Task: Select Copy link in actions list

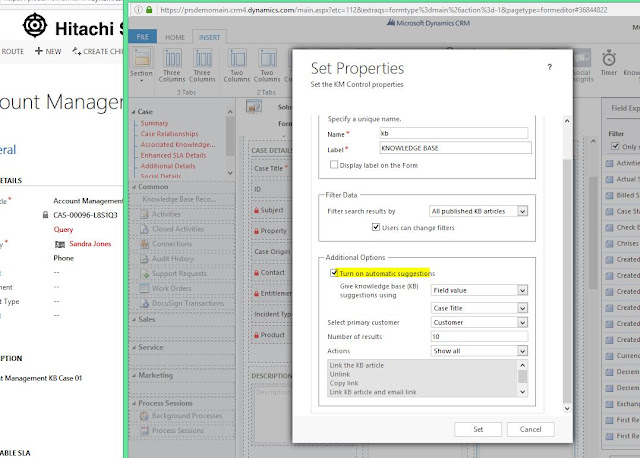Action: [x=344, y=383]
